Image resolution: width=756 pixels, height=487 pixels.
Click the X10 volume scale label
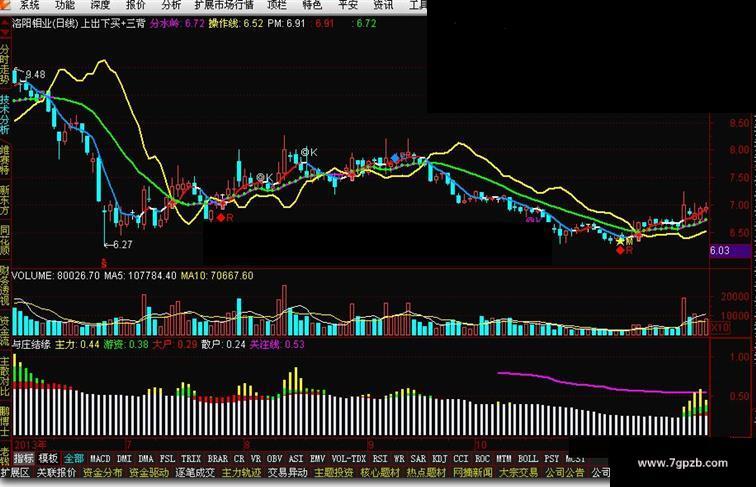pyautogui.click(x=720, y=327)
